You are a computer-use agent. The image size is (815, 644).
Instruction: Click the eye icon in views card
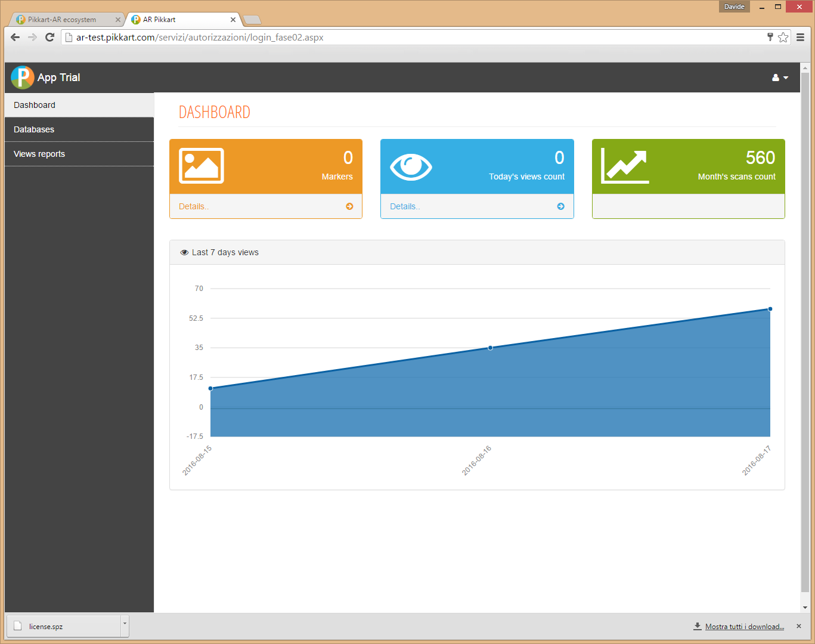point(411,166)
